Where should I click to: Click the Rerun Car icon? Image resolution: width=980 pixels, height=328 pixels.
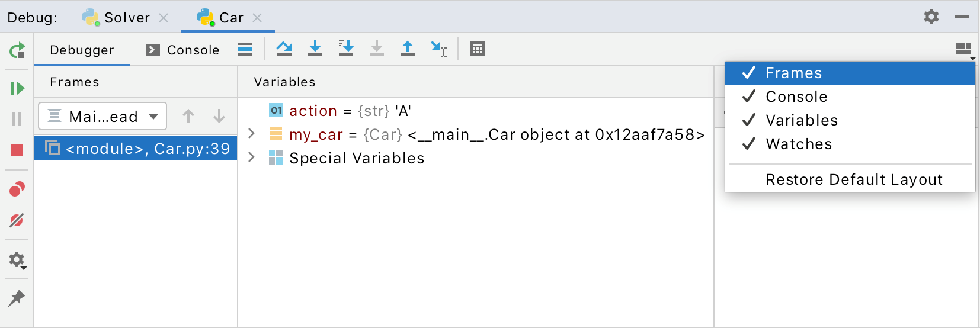click(x=17, y=50)
